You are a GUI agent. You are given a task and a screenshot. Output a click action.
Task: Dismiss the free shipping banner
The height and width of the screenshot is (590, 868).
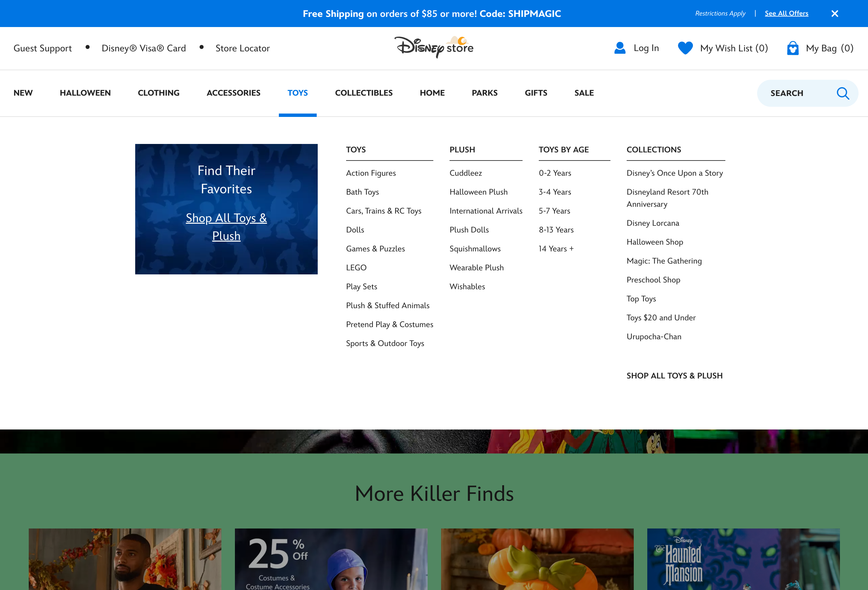835,13
